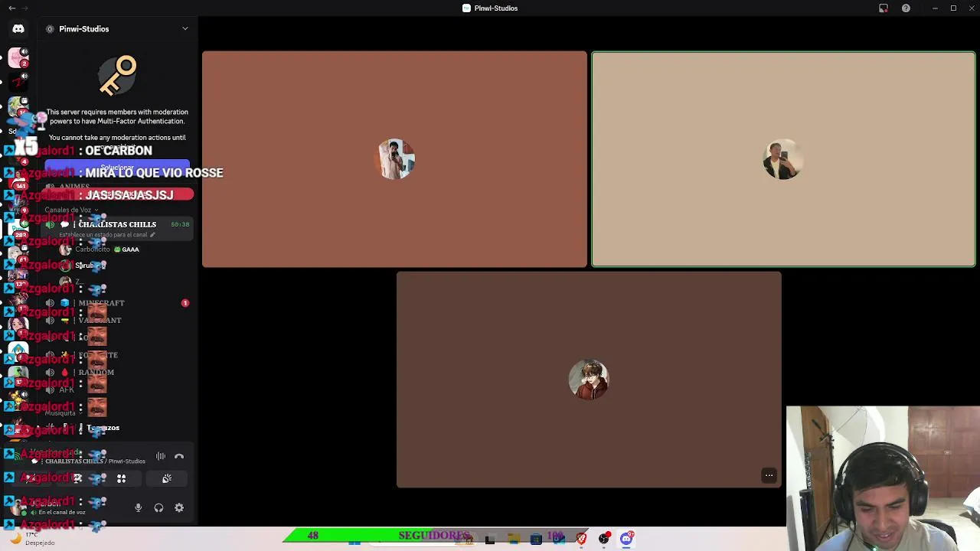
Task: Go back using the title bar arrow
Action: click(11, 8)
